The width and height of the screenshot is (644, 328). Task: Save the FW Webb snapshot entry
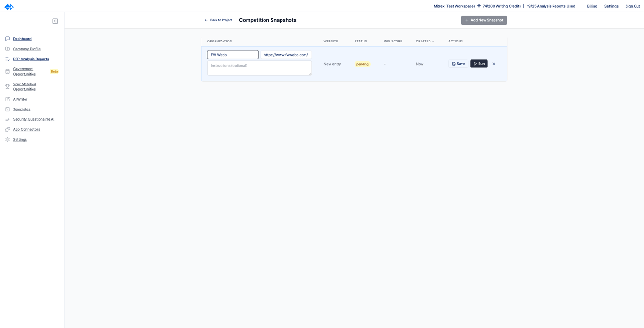458,64
